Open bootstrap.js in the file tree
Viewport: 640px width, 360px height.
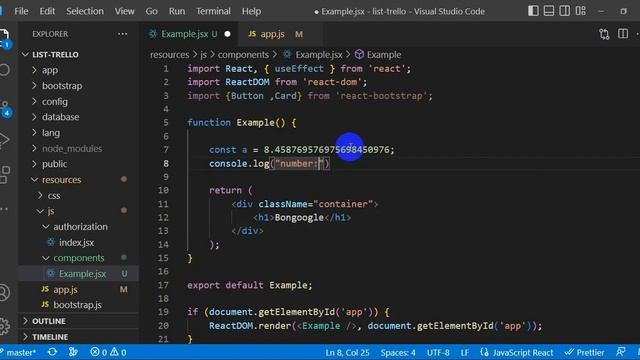click(77, 305)
